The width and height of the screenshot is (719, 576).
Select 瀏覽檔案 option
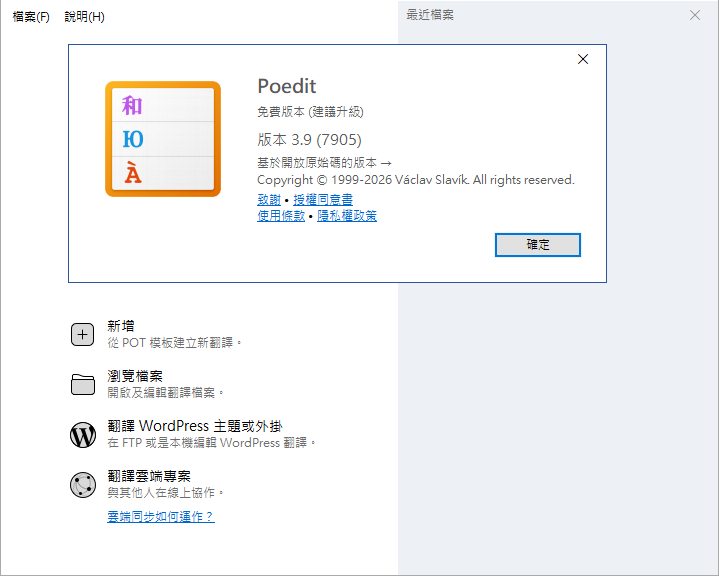(x=135, y=376)
